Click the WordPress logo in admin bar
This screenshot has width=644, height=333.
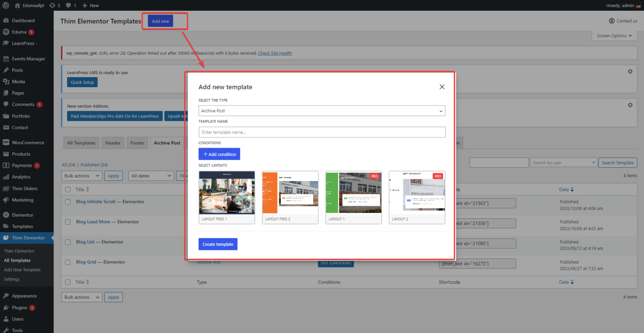pos(5,5)
